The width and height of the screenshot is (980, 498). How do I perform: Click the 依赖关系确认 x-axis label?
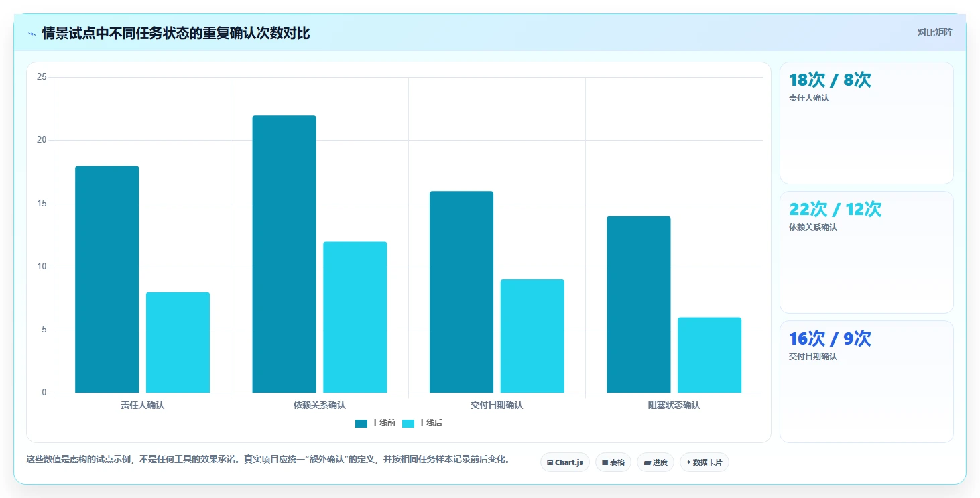pyautogui.click(x=320, y=406)
